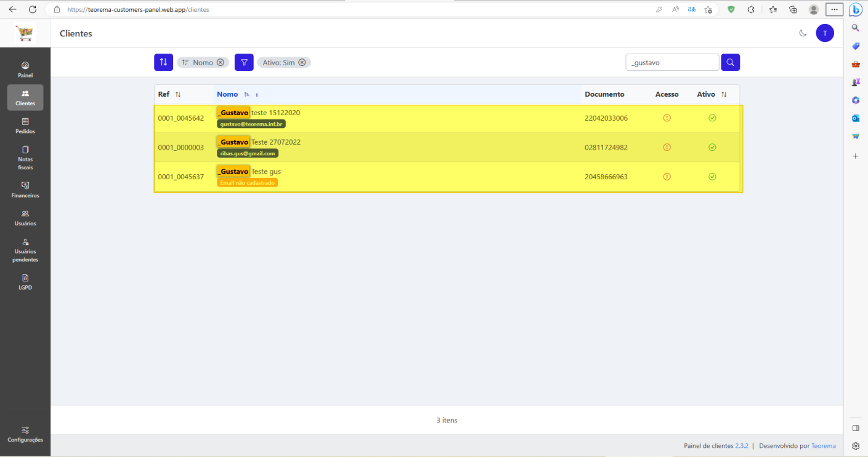Click access warning icon for 20458666963 row
This screenshot has width=868, height=457.
[667, 177]
